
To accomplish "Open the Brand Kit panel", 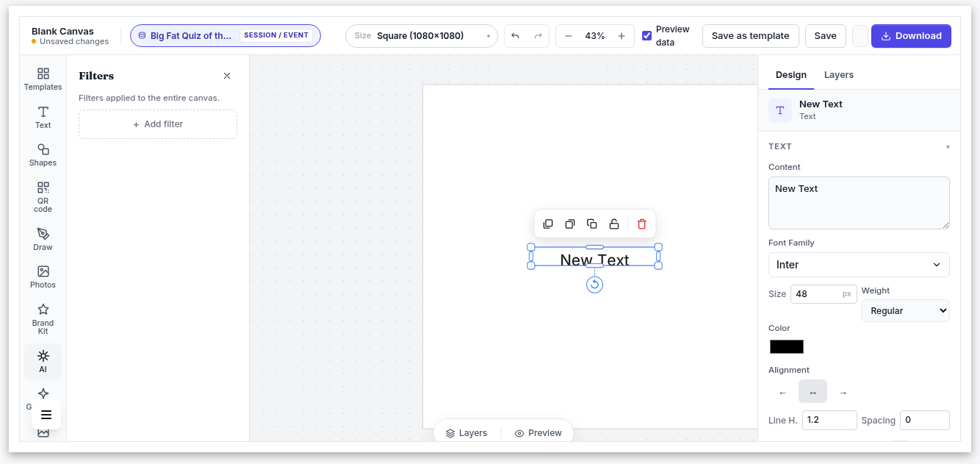I will click(43, 318).
